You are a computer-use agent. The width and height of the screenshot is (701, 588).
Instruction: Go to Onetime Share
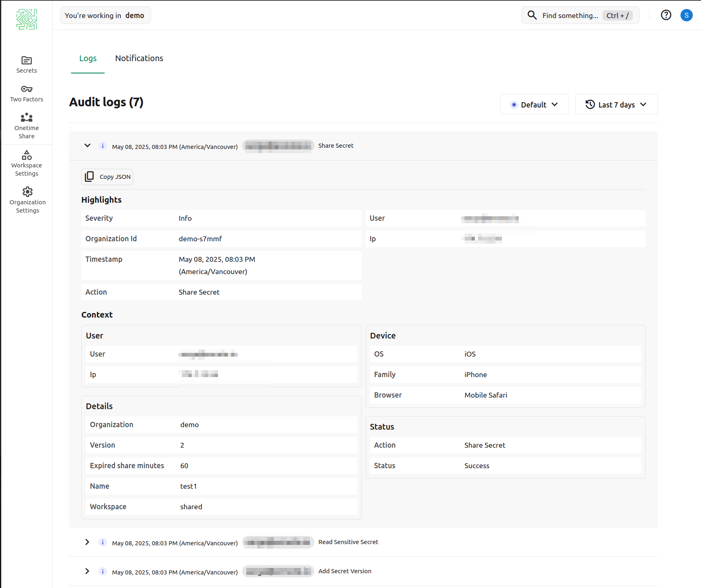pyautogui.click(x=27, y=126)
